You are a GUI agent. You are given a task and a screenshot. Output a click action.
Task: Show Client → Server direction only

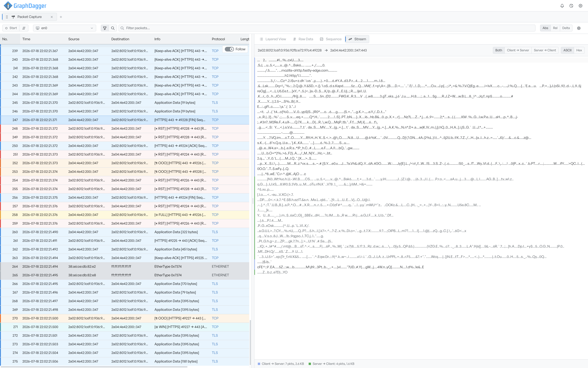518,50
